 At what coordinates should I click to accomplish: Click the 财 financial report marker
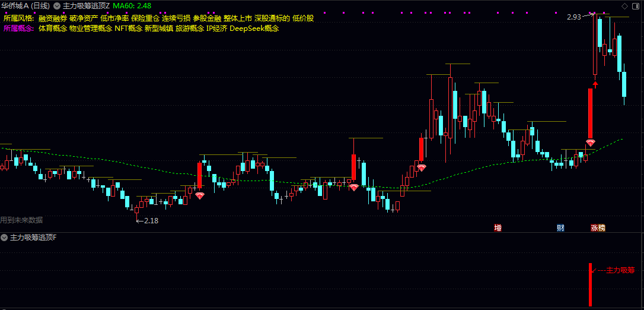point(560,228)
